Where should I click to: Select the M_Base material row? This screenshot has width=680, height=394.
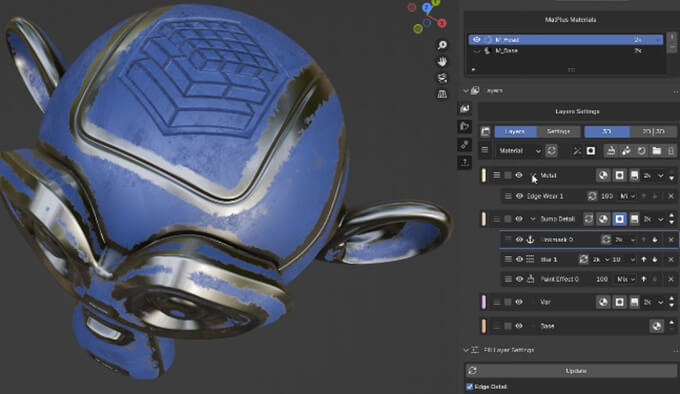566,51
